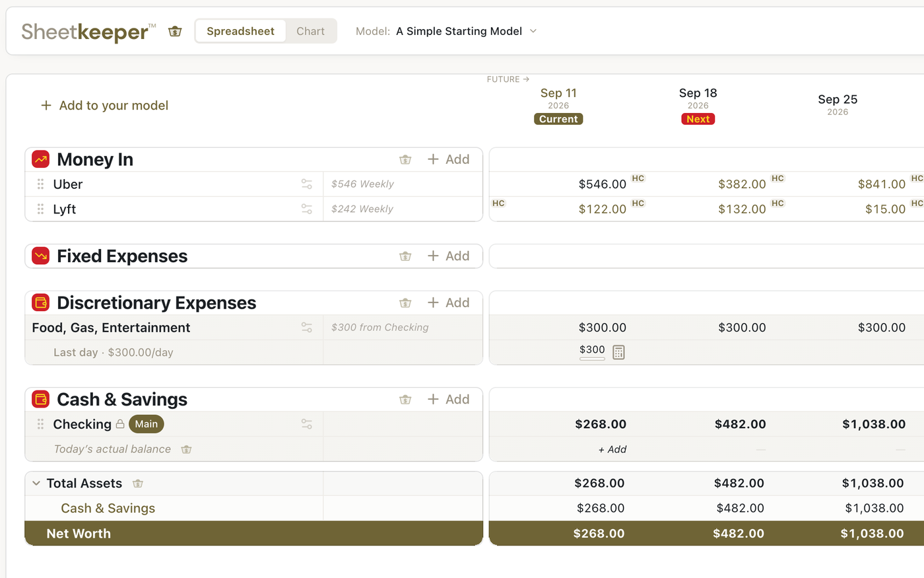924x578 pixels.
Task: Open the calculator icon next to $300
Action: pyautogui.click(x=618, y=352)
